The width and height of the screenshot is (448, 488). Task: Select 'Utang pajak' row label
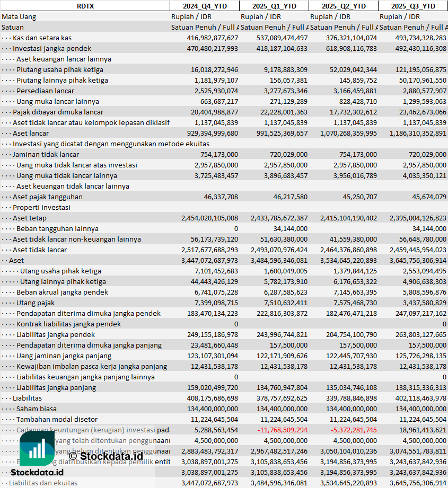click(x=36, y=303)
